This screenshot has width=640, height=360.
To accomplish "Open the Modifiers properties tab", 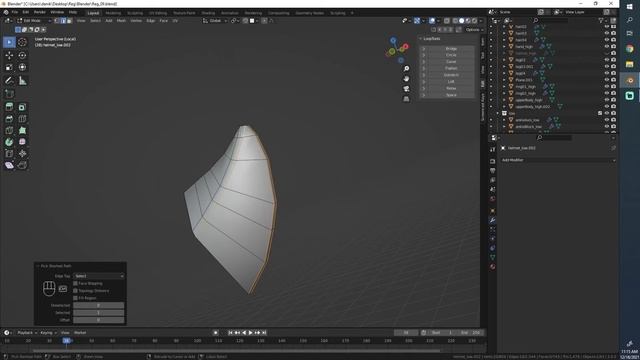I will tap(493, 220).
